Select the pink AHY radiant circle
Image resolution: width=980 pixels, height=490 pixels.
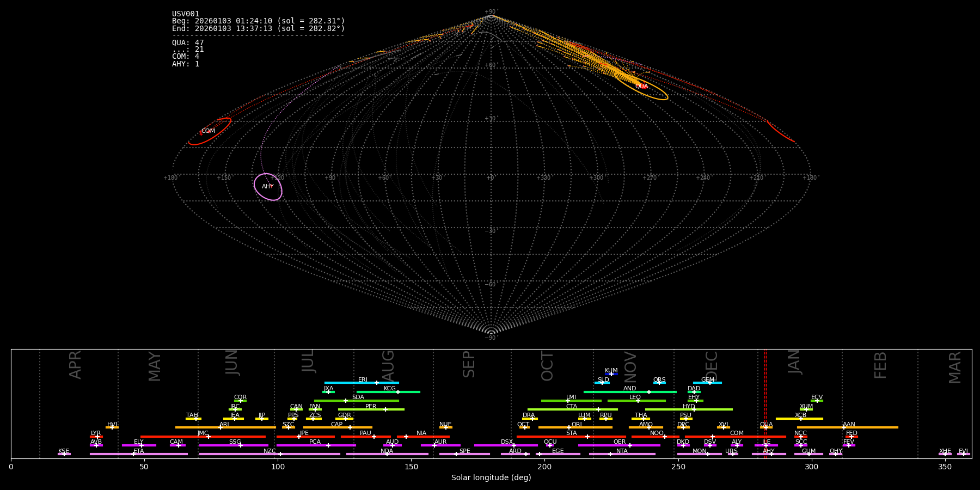click(x=268, y=187)
